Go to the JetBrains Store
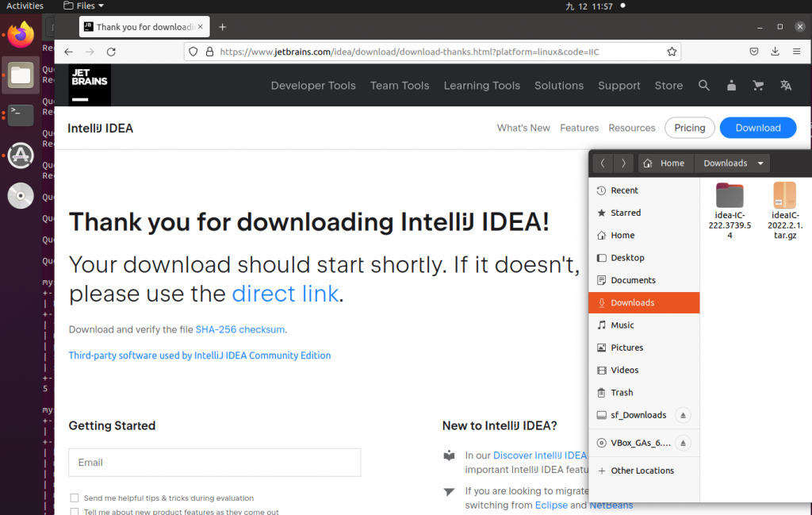The height and width of the screenshot is (515, 812). pos(668,86)
